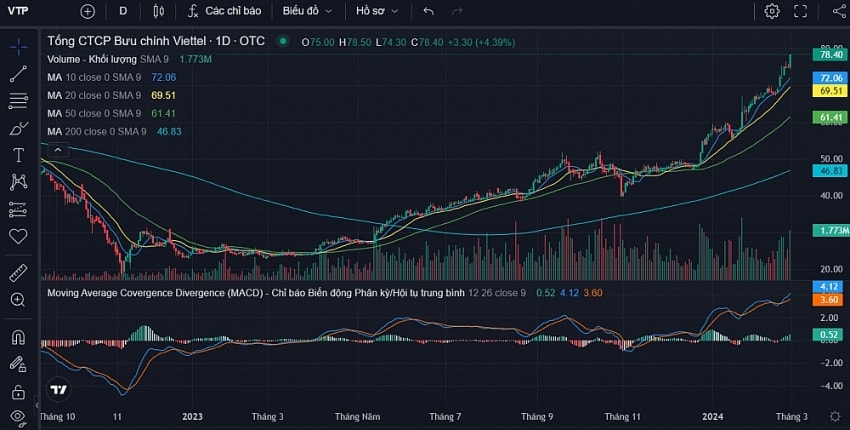Open the Hồ sơ dropdown
Image resolution: width=850 pixels, height=430 pixels.
coord(377,11)
